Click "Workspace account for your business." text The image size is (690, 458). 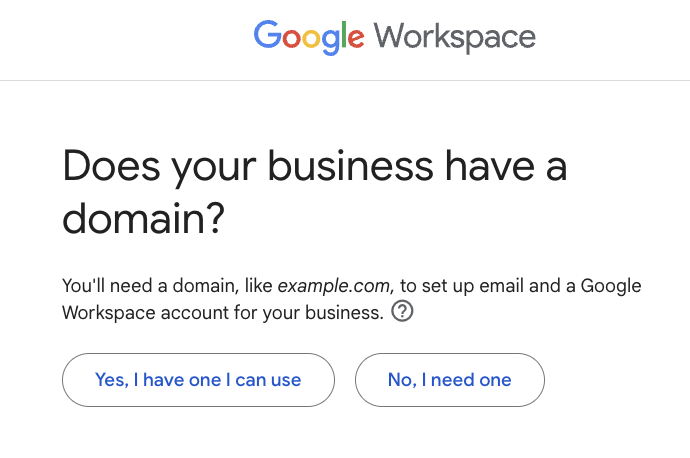click(x=223, y=312)
